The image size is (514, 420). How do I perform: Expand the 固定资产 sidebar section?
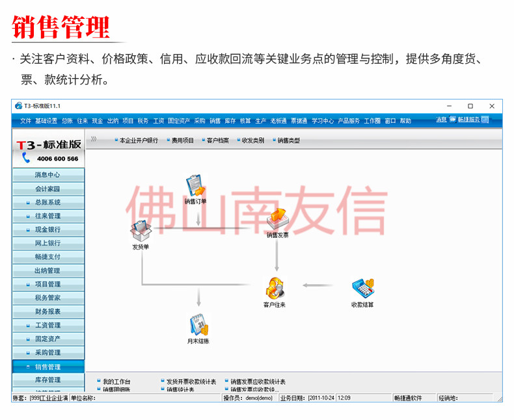tap(28, 339)
